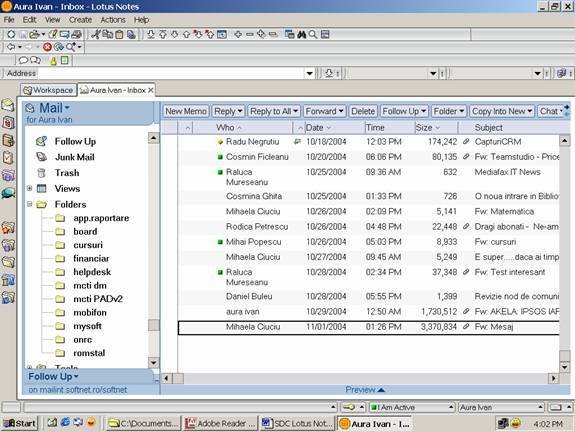The width and height of the screenshot is (575, 432).
Task: Open the Address bar dropdown arrow
Action: click(x=310, y=73)
